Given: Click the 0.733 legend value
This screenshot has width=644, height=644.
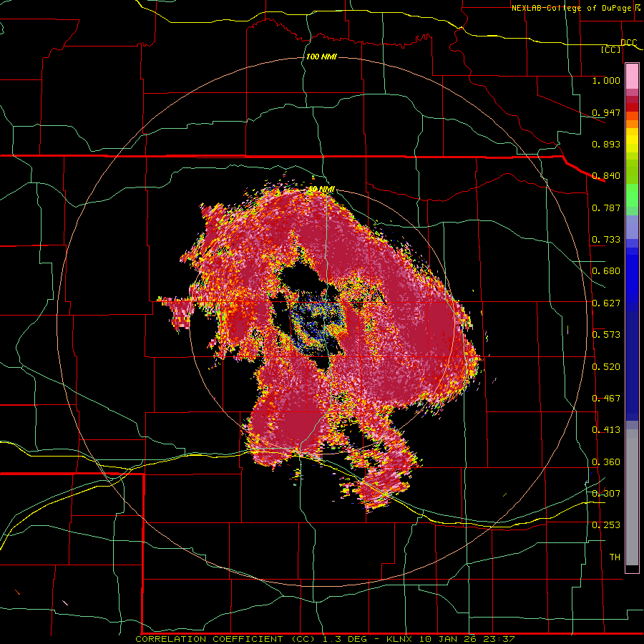Looking at the screenshot, I should [606, 240].
